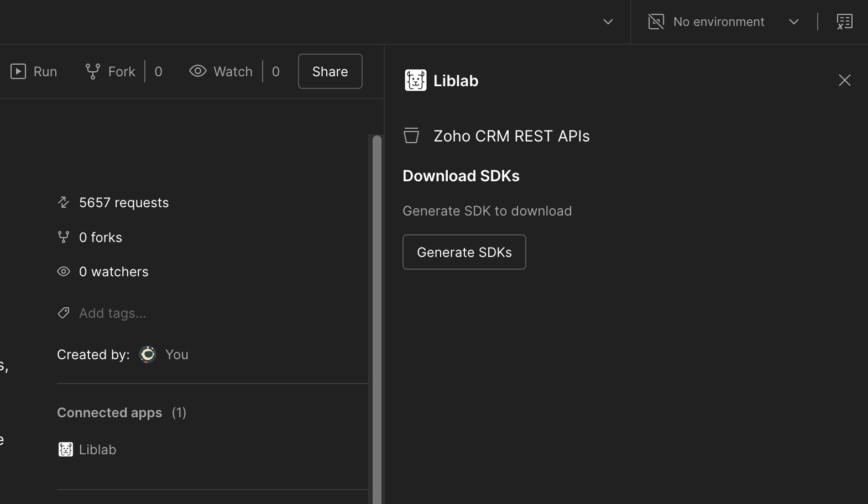Click the Share button

click(330, 71)
